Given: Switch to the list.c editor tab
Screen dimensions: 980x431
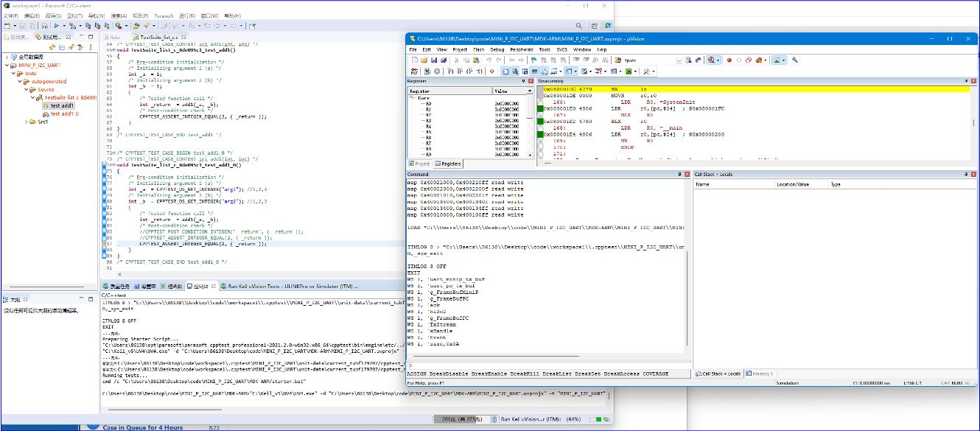Looking at the screenshot, I should pos(113,37).
